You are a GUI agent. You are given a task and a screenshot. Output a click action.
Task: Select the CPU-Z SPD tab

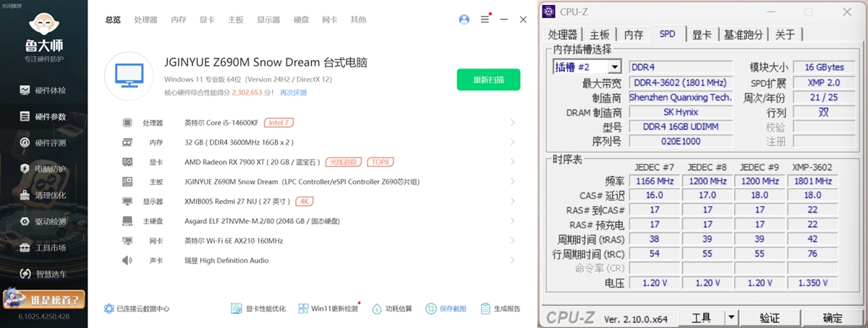pyautogui.click(x=667, y=33)
